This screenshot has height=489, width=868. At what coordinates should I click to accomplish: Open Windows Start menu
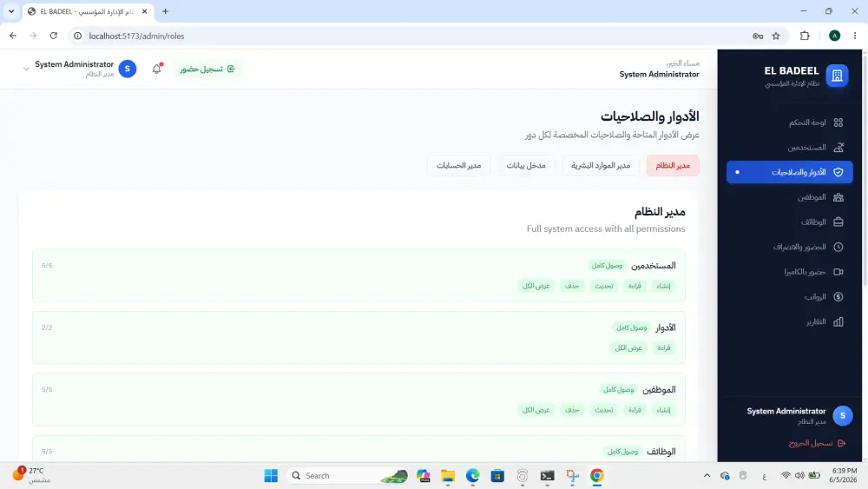[271, 476]
